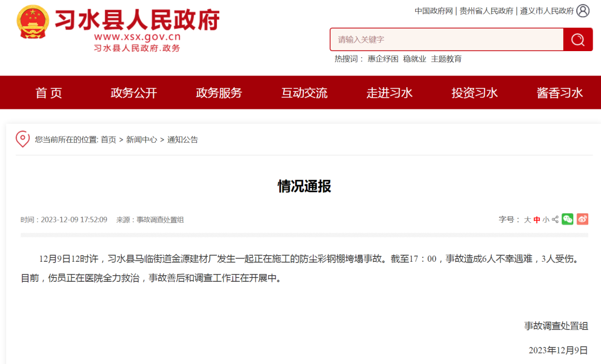601x364 pixels.
Task: Click the location pin icon
Action: (23, 139)
